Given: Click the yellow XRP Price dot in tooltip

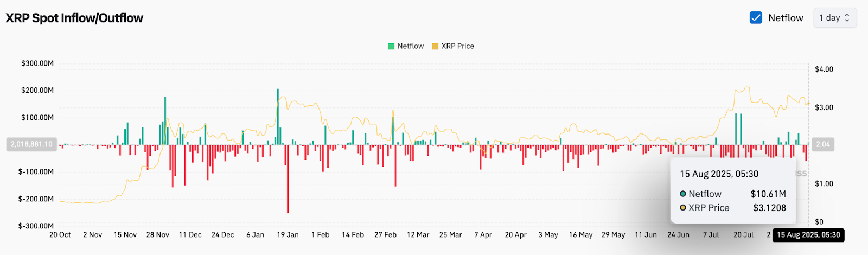Looking at the screenshot, I should [683, 208].
